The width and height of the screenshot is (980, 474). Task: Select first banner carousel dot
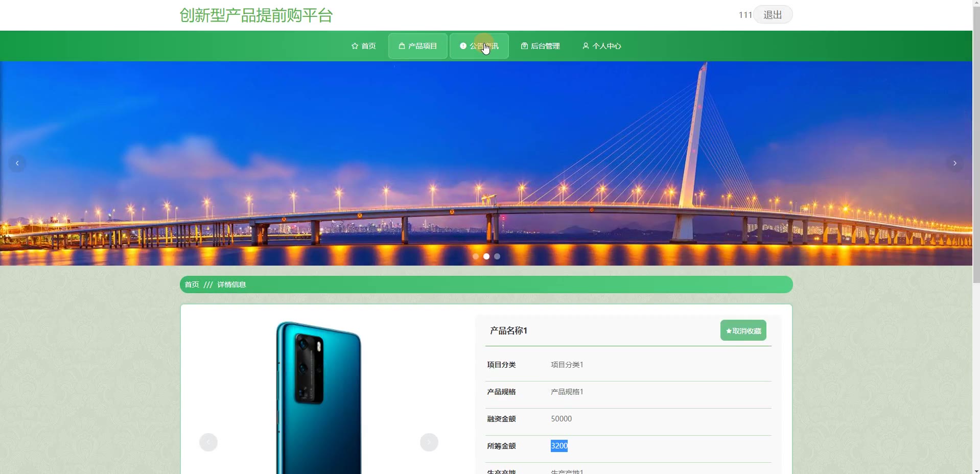476,256
